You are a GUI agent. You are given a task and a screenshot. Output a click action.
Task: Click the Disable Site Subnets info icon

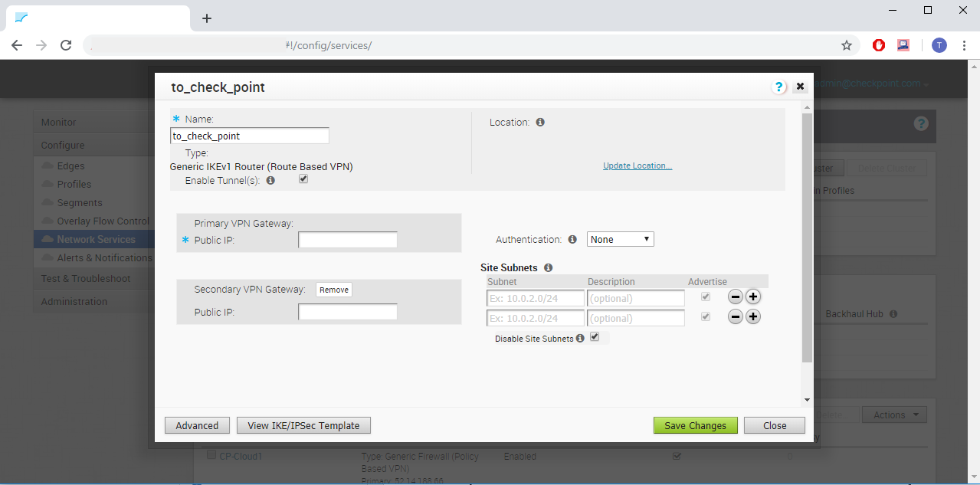(580, 338)
